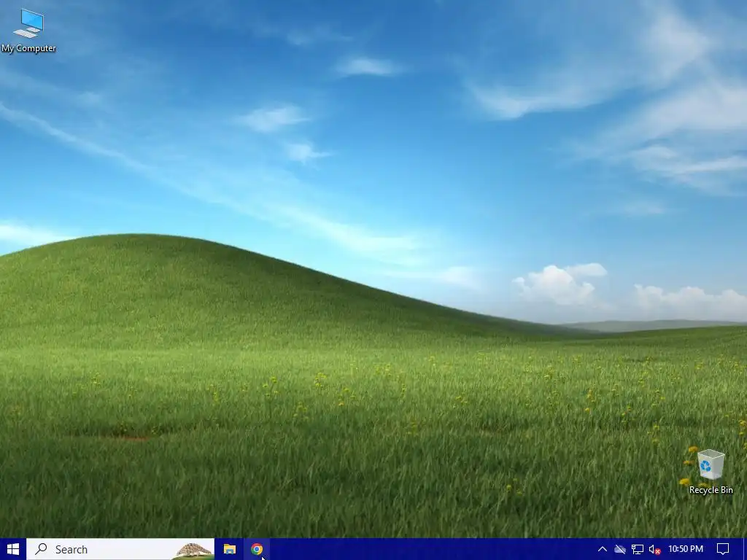Click the taskbar Search box

[120, 549]
